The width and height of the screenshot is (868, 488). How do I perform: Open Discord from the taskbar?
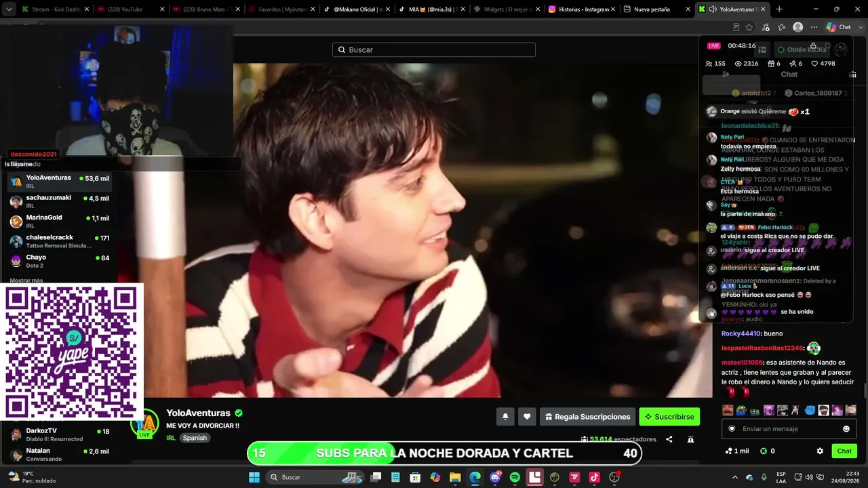[495, 477]
